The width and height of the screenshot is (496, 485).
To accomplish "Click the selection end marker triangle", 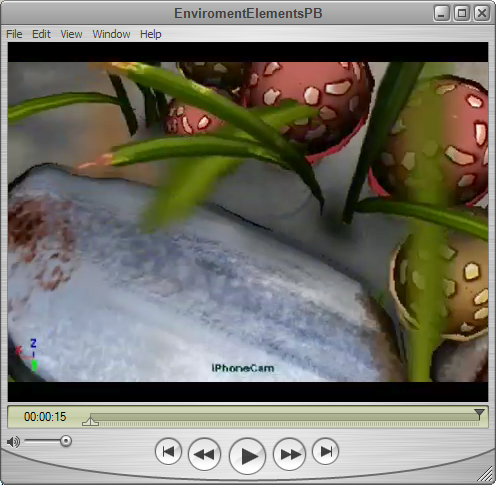I will pyautogui.click(x=479, y=414).
